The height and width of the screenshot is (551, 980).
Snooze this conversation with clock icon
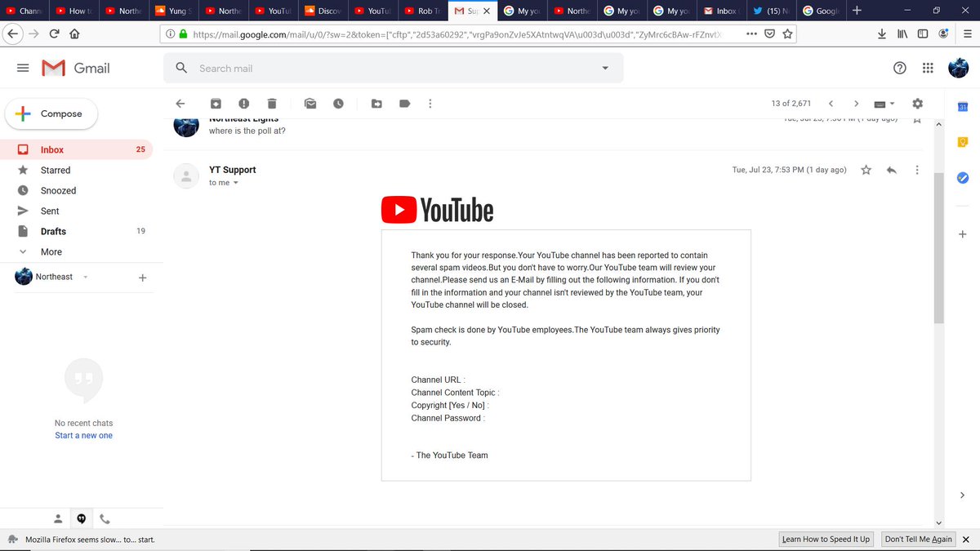(338, 104)
